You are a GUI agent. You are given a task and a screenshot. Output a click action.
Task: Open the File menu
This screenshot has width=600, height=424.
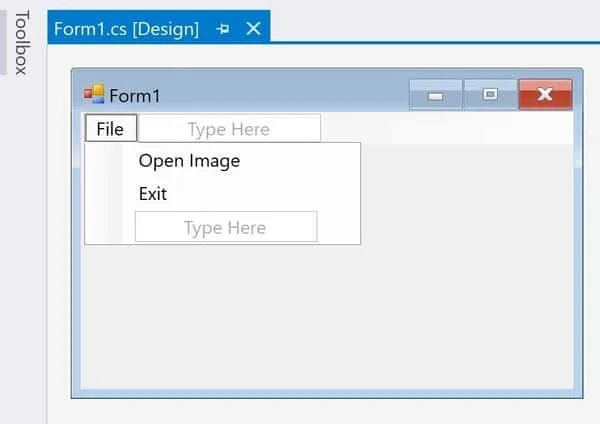pyautogui.click(x=110, y=129)
